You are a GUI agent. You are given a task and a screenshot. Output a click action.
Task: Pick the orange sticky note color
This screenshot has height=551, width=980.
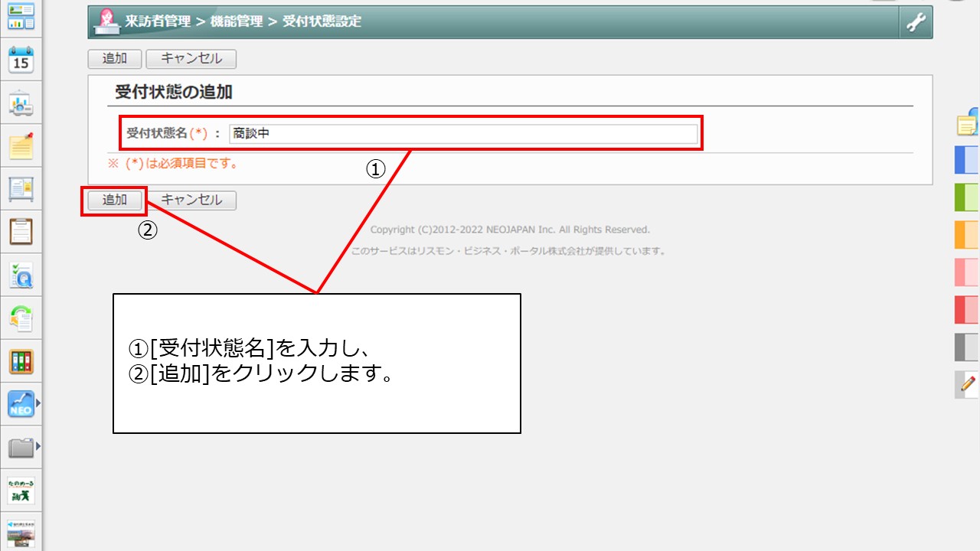(966, 235)
